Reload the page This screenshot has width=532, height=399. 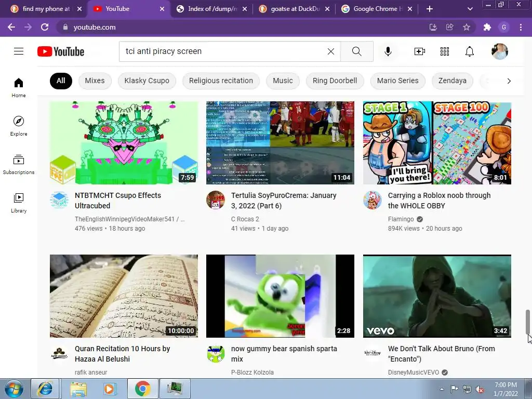pos(45,27)
